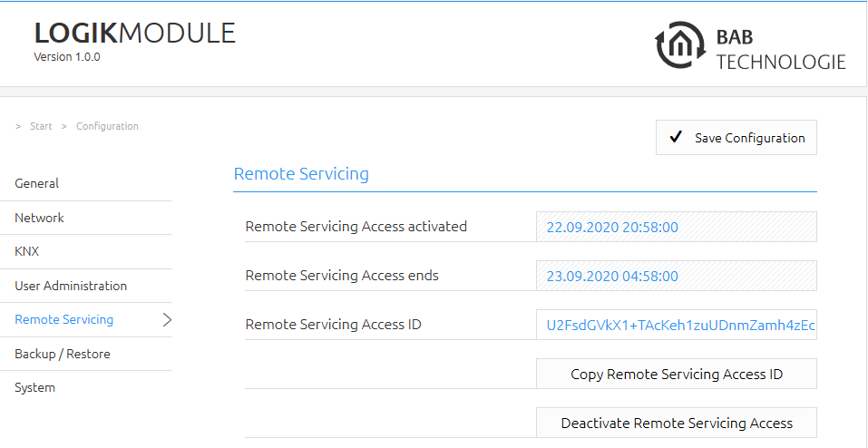Click the Remote Servicing section heading
This screenshot has width=868, height=448.
tap(301, 173)
